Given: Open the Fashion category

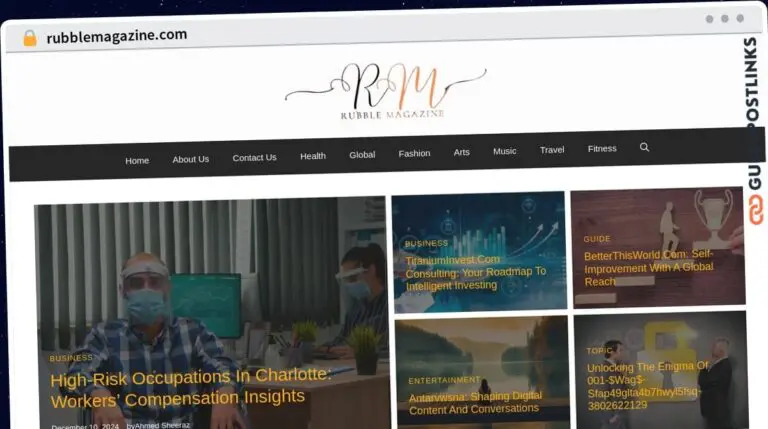Looking at the screenshot, I should pos(414,154).
